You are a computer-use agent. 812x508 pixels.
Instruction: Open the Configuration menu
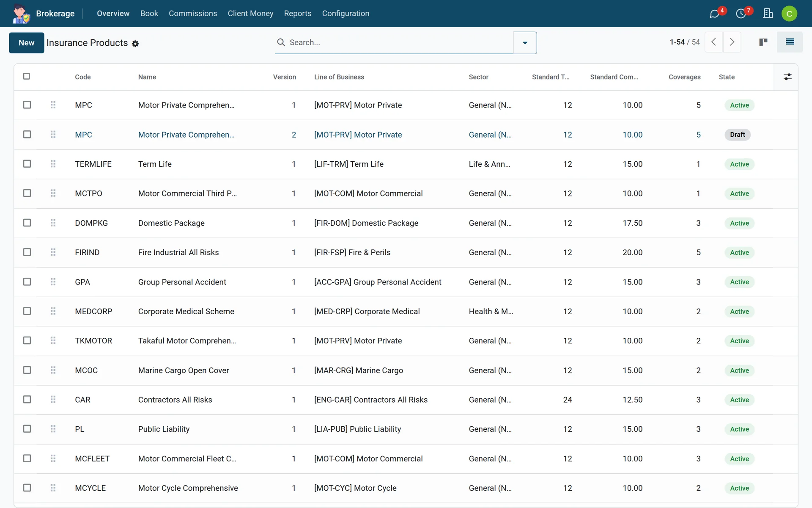(x=346, y=14)
